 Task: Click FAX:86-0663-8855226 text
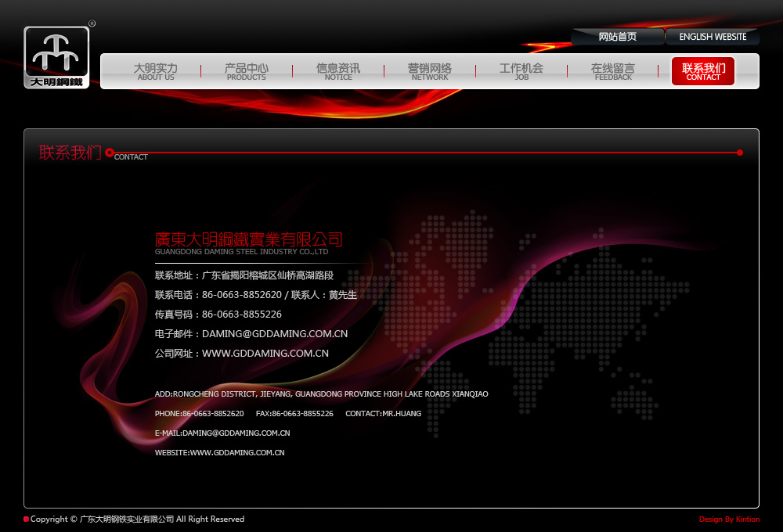pyautogui.click(x=294, y=414)
